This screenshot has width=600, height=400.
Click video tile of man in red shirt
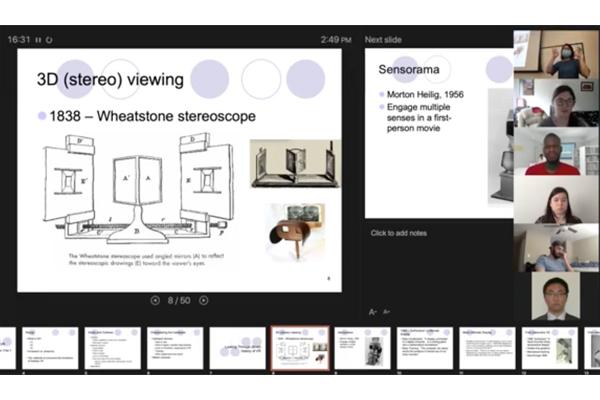click(x=556, y=151)
